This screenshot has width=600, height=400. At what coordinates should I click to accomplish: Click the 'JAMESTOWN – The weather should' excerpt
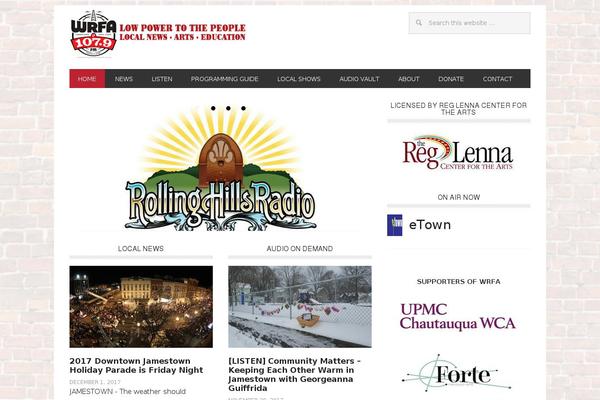point(127,392)
